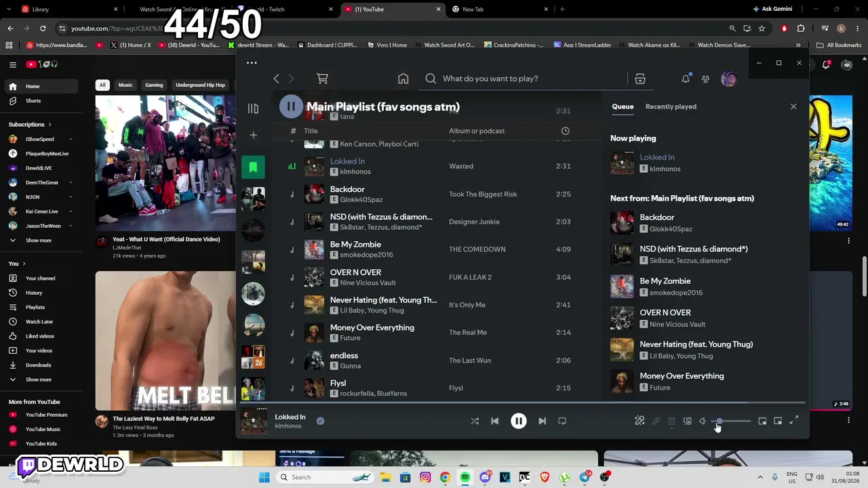Close the Spotify queue panel
Viewport: 868px width, 488px height.
click(x=793, y=106)
